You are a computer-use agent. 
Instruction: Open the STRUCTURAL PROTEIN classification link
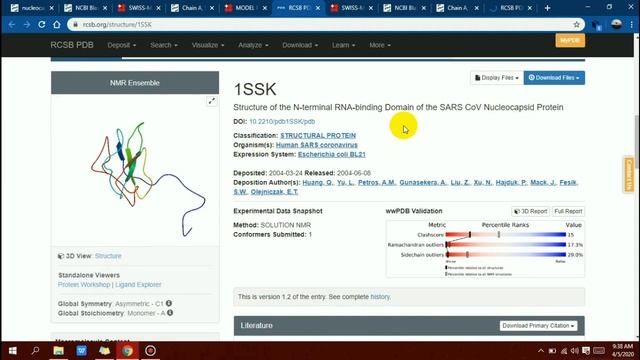click(318, 135)
